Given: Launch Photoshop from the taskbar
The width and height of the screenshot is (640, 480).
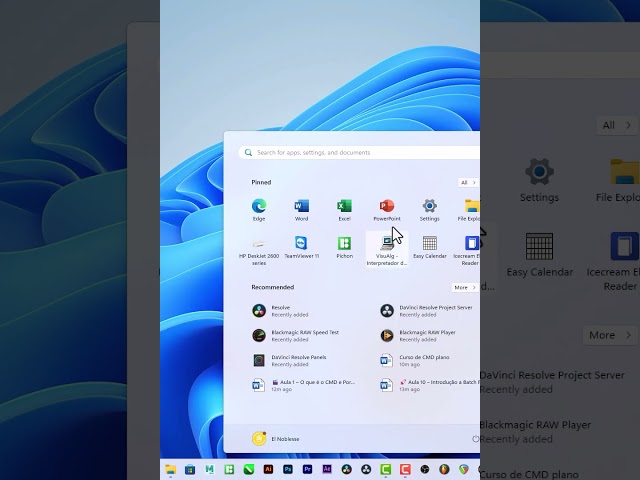Looking at the screenshot, I should pyautogui.click(x=288, y=469).
